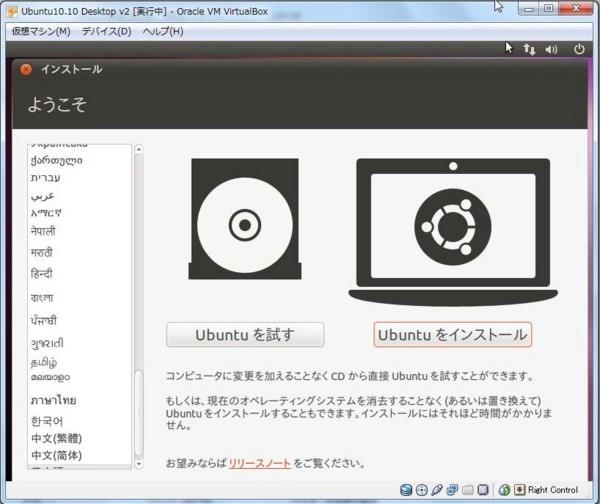Select ภาษาไทย in the language list
Screen dimensions: 600x504
[x=54, y=400]
